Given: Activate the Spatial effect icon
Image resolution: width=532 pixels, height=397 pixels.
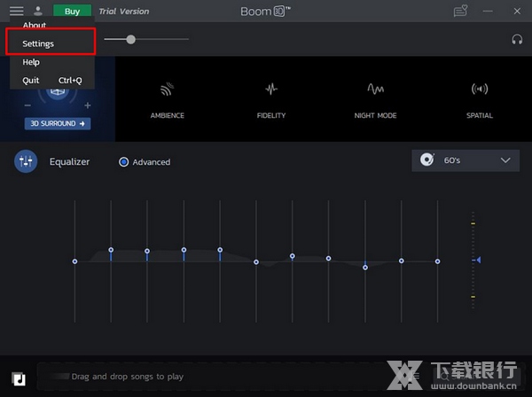Looking at the screenshot, I should (480, 90).
